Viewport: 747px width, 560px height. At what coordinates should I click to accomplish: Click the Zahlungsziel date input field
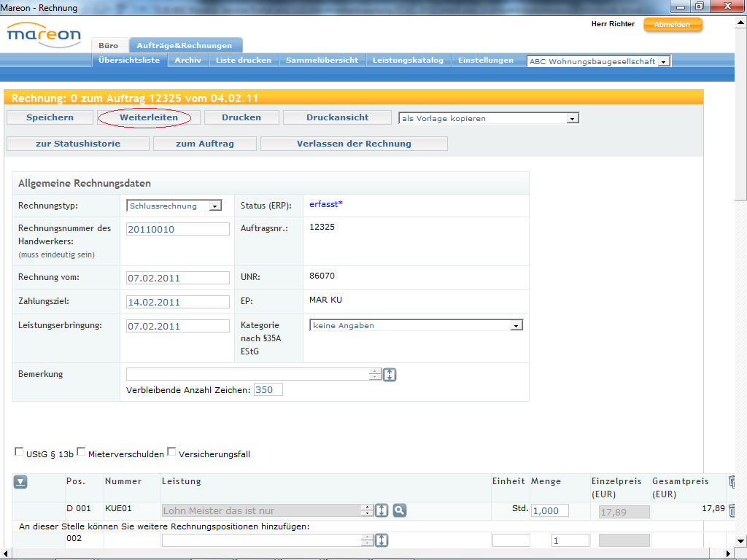178,302
